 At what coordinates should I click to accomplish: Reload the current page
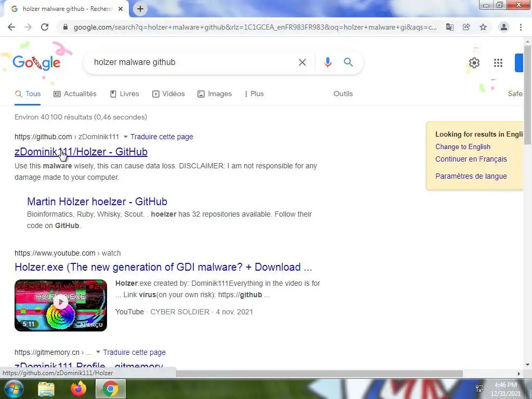(45, 27)
